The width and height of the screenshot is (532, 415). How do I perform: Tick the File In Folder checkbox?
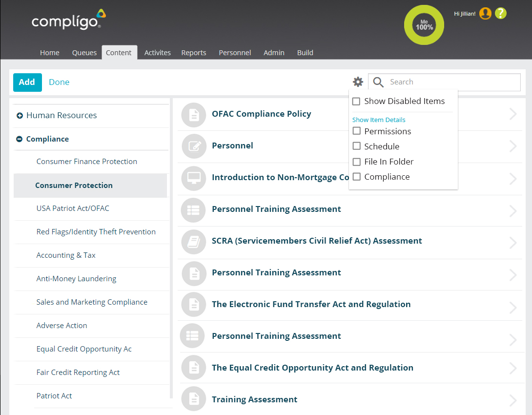pyautogui.click(x=357, y=162)
